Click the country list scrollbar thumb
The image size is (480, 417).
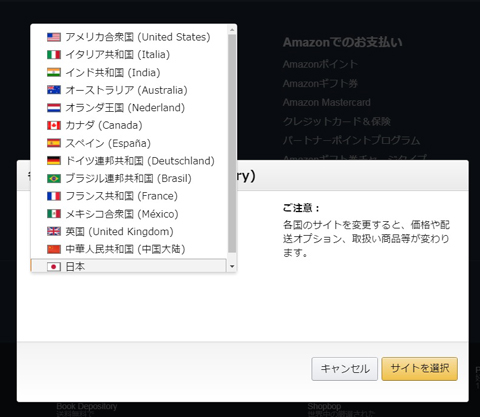tap(232, 143)
